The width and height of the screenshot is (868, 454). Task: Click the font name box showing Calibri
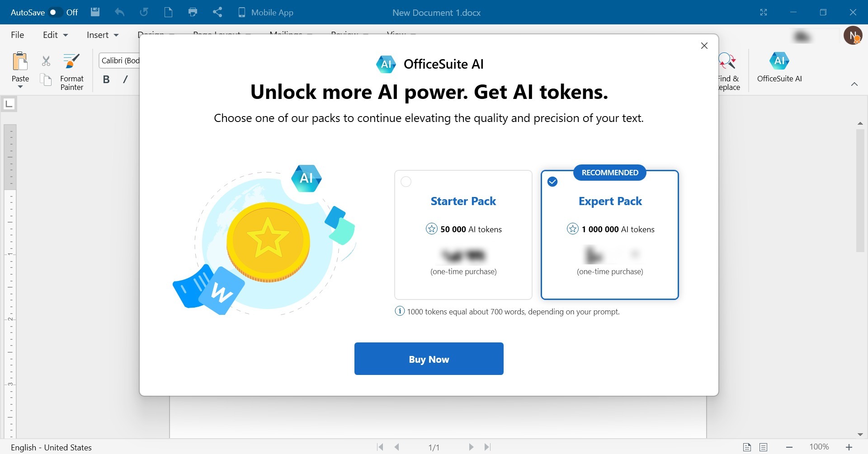pyautogui.click(x=119, y=61)
